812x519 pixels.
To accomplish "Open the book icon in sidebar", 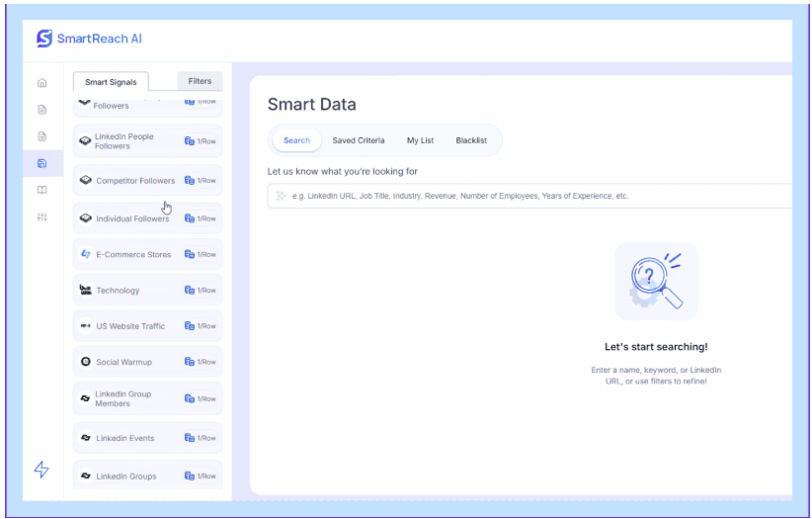I will click(x=42, y=190).
